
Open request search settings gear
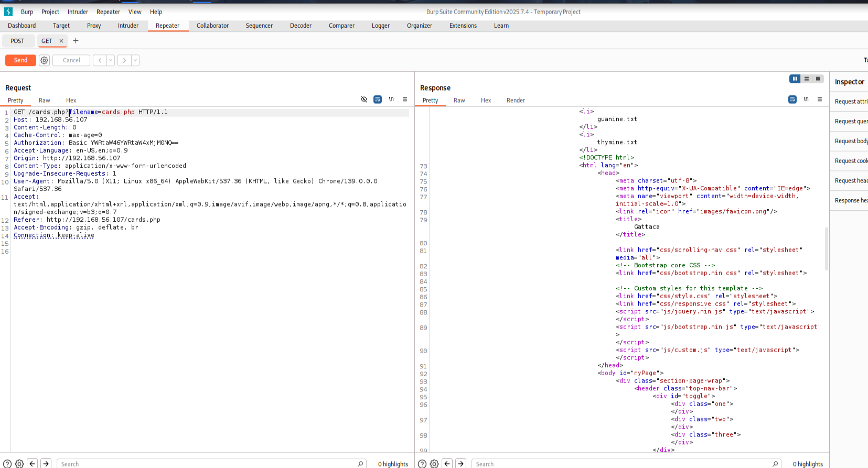click(19, 464)
